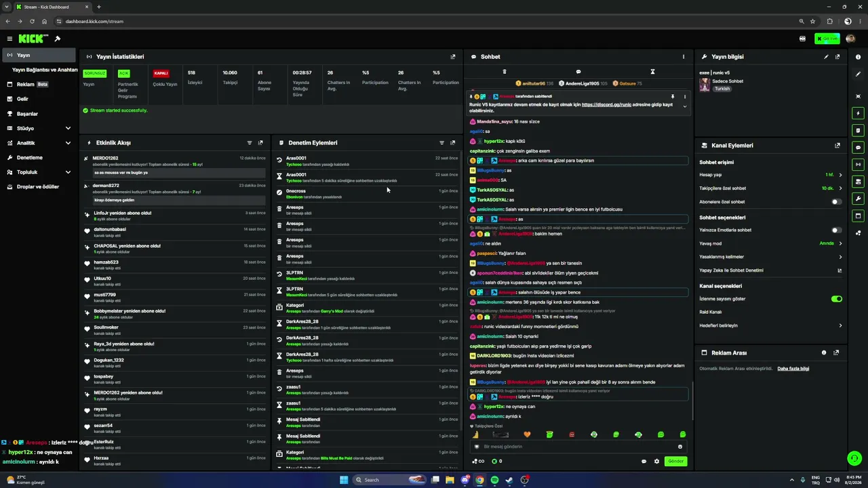868x488 pixels.
Task: Click the chat panel vertical scrollbar
Action: click(x=692, y=401)
